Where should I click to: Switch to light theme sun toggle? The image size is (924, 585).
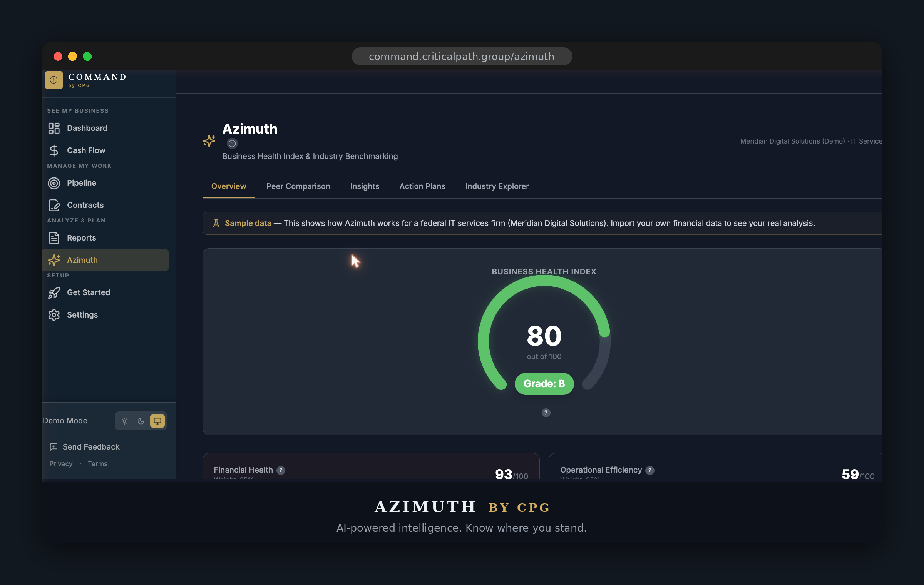tap(124, 421)
